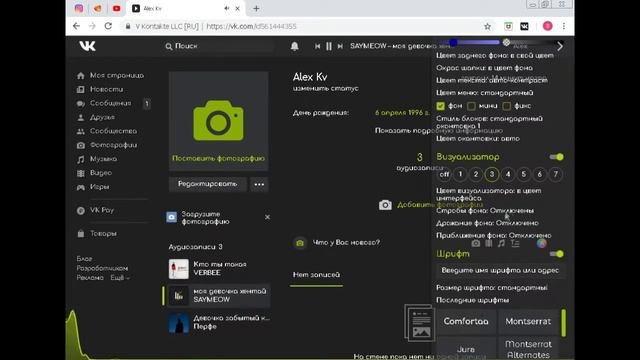The height and width of the screenshot is (360, 640).
Task: Skip to next track in header player
Action: coord(340,46)
